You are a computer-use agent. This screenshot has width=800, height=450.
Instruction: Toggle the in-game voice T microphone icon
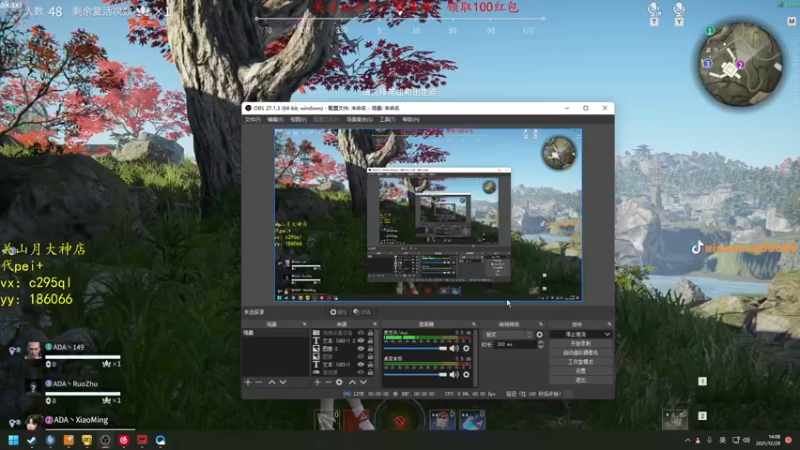click(x=654, y=10)
